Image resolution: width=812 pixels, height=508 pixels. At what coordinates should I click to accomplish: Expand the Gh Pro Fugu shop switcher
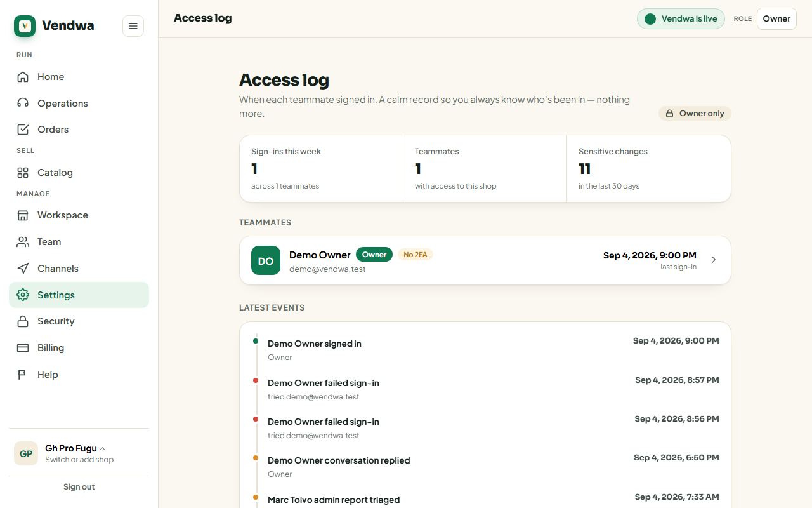(x=79, y=453)
